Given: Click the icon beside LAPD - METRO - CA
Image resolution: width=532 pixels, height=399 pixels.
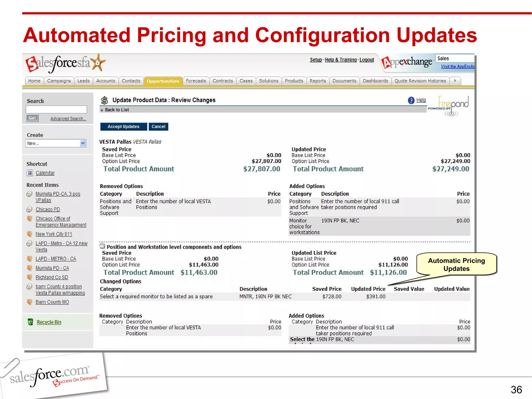Looking at the screenshot, I should pyautogui.click(x=30, y=259).
